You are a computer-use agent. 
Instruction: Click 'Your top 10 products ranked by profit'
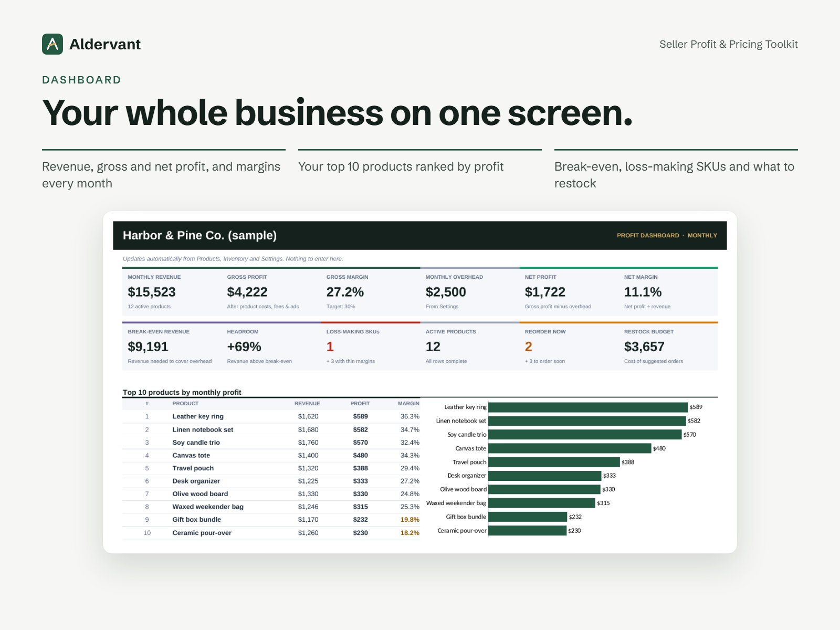pos(401,166)
